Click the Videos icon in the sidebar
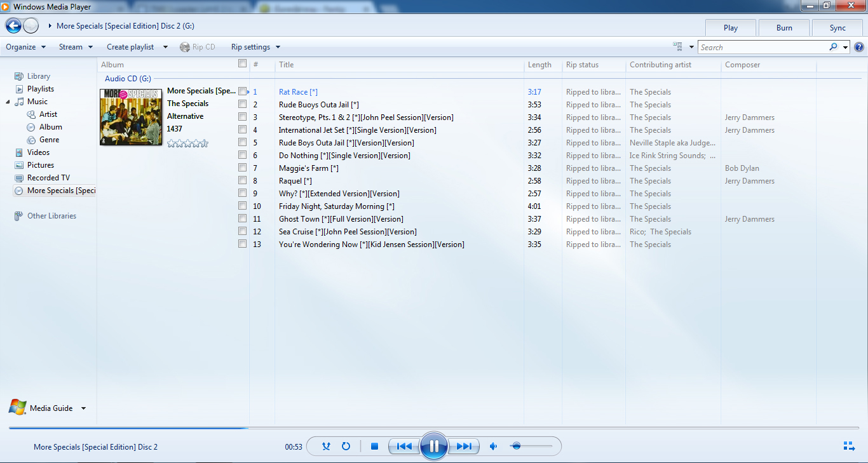 [x=19, y=152]
